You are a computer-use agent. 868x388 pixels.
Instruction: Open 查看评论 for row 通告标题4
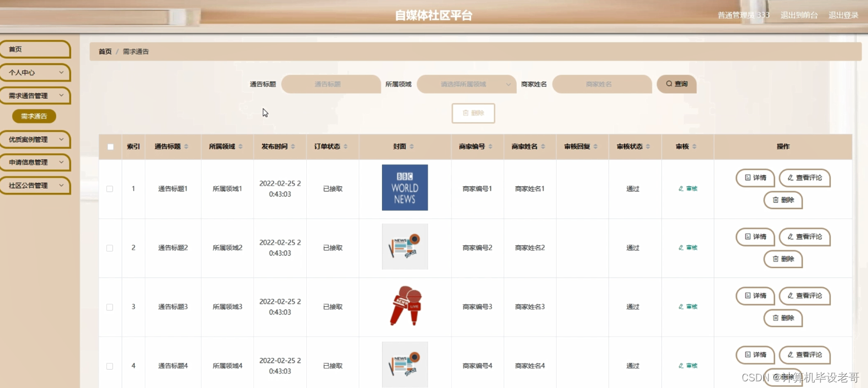[x=805, y=355]
